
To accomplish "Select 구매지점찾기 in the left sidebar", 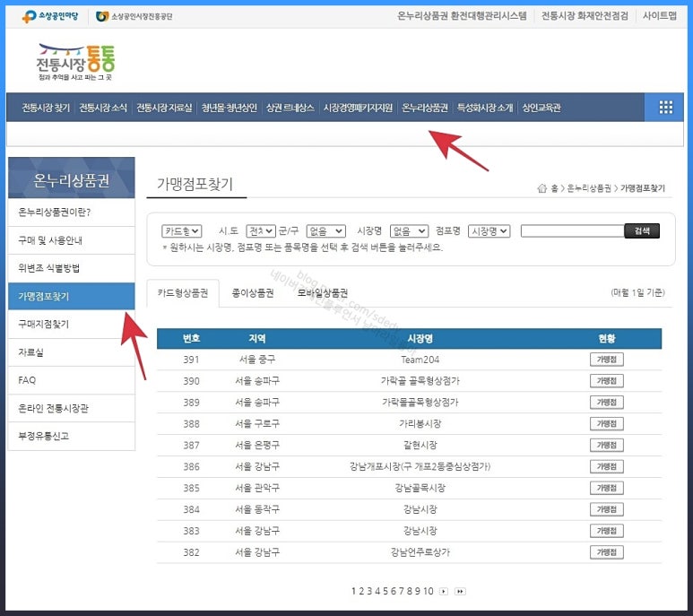I will 44,324.
